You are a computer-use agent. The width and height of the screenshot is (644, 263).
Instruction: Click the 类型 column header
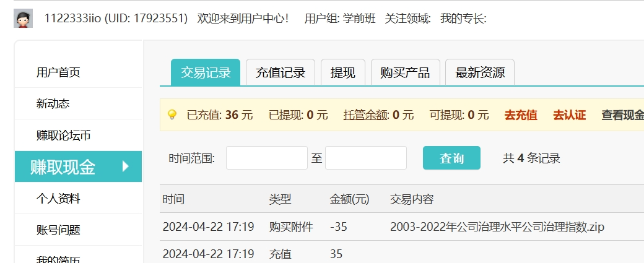280,199
